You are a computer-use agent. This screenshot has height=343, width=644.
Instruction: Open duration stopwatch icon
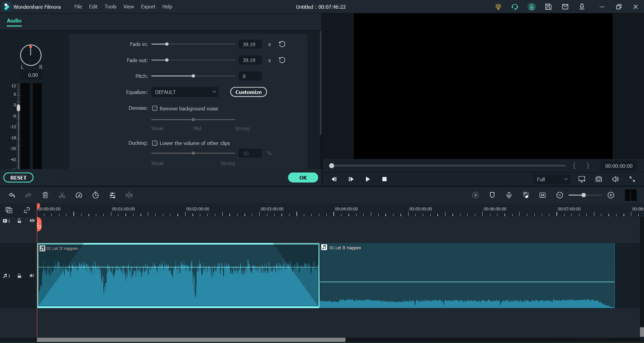click(96, 195)
